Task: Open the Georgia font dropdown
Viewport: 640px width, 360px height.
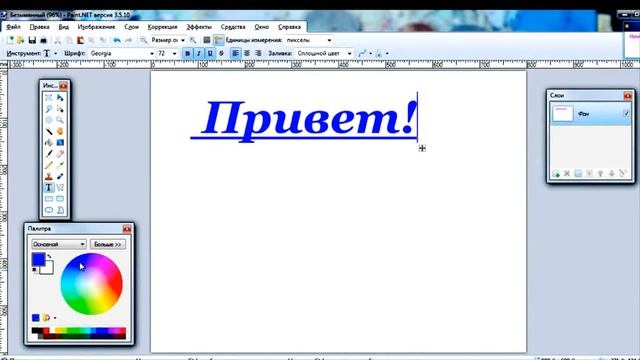Action: (x=152, y=53)
